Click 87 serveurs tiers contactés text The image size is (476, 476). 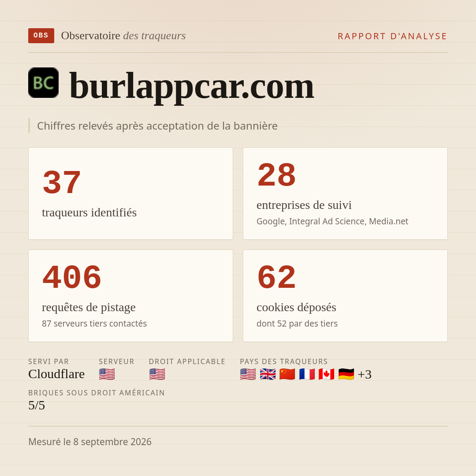(x=94, y=324)
